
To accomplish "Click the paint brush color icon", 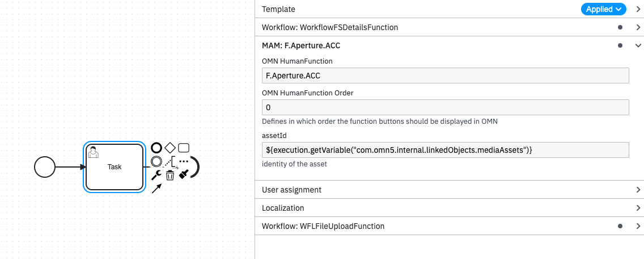I will (x=184, y=176).
